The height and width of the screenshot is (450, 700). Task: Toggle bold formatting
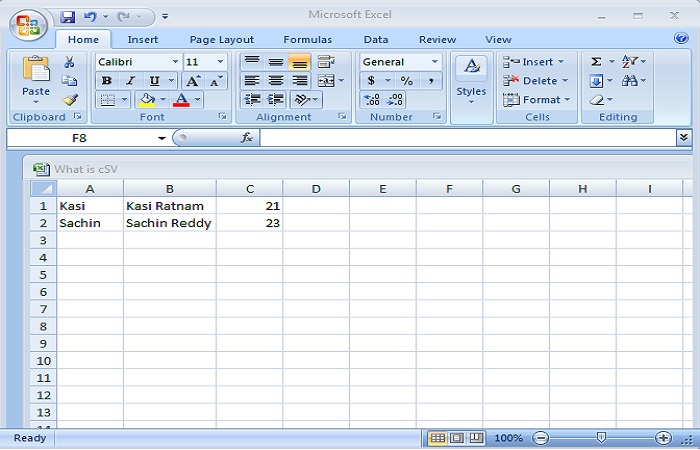[x=107, y=81]
